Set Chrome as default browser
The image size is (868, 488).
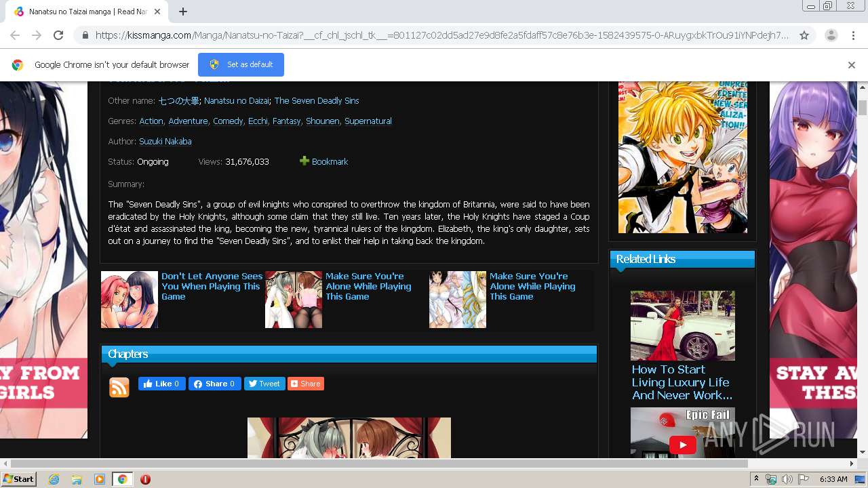(241, 64)
